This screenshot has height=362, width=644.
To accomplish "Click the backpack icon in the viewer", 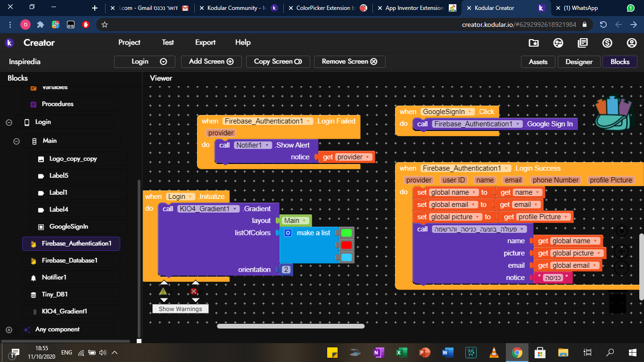I will tap(612, 113).
